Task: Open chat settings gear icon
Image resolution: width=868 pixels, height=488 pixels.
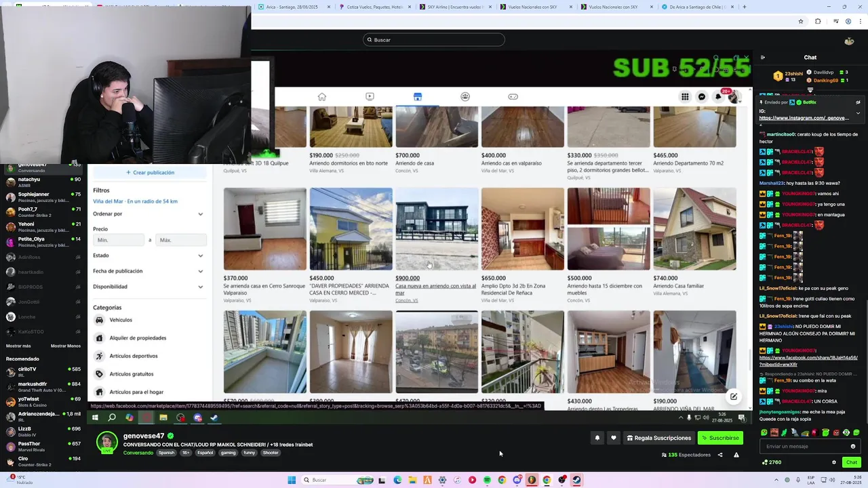Action: click(x=834, y=462)
